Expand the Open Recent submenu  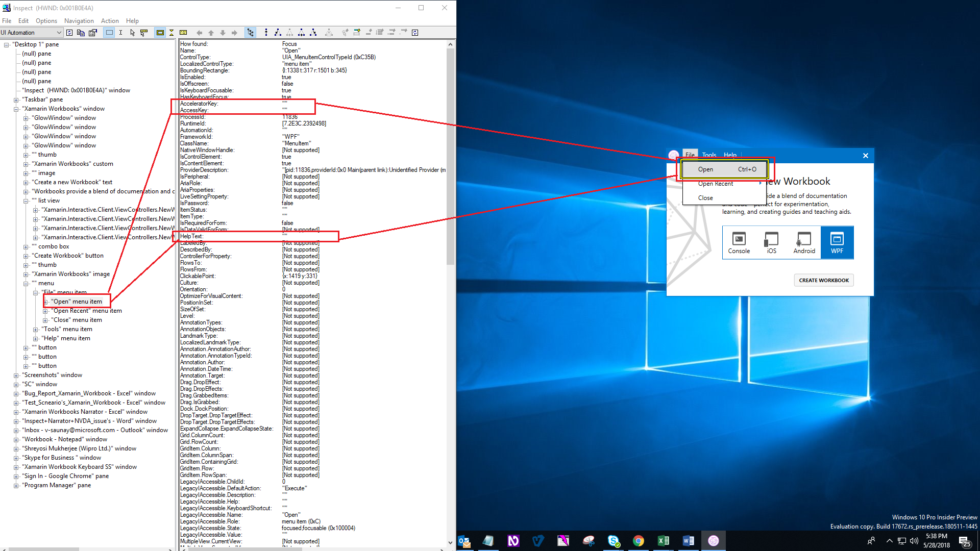(716, 183)
